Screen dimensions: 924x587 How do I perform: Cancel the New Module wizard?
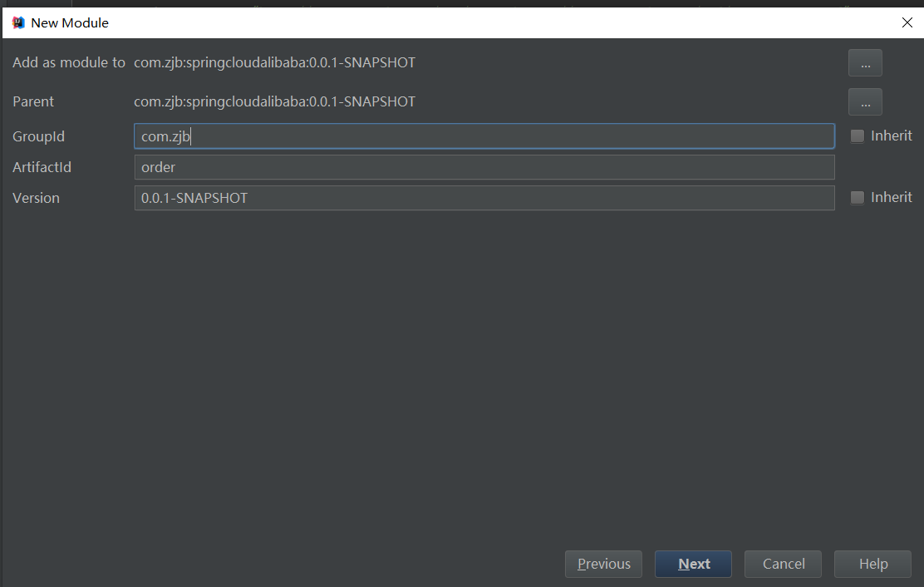(783, 564)
